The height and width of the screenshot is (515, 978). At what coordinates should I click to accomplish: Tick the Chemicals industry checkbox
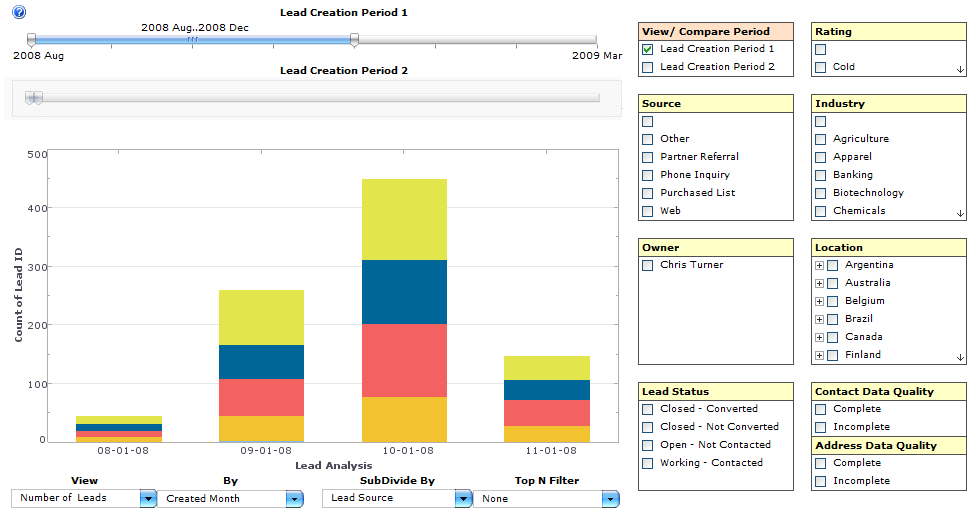coord(820,211)
